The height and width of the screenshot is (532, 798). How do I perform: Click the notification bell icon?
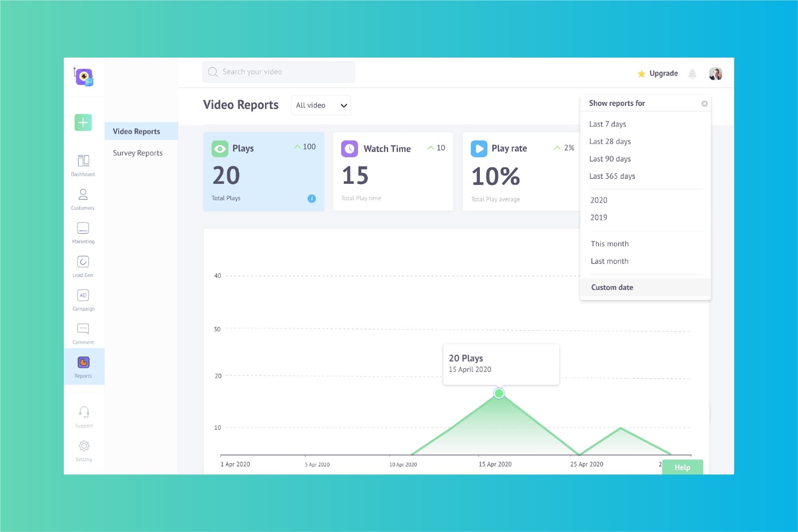click(692, 74)
